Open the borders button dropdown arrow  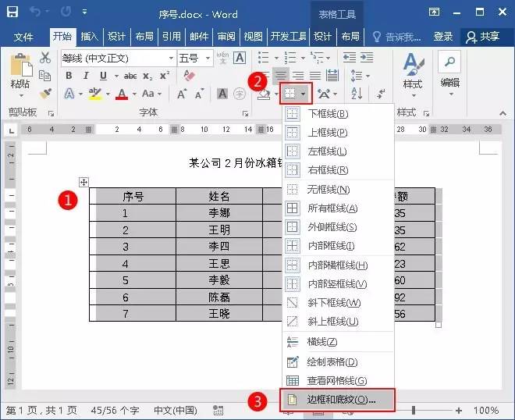pos(304,94)
